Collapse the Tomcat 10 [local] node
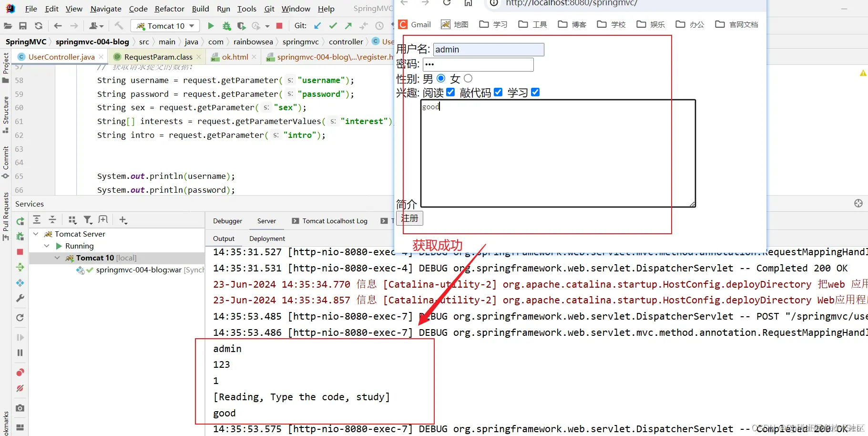868x436 pixels. click(x=57, y=258)
